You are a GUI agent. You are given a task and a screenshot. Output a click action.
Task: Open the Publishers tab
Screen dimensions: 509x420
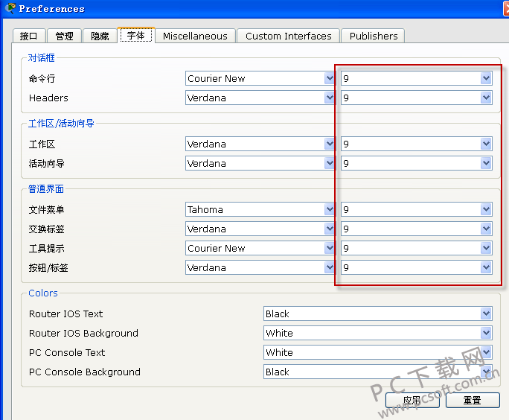pos(374,36)
